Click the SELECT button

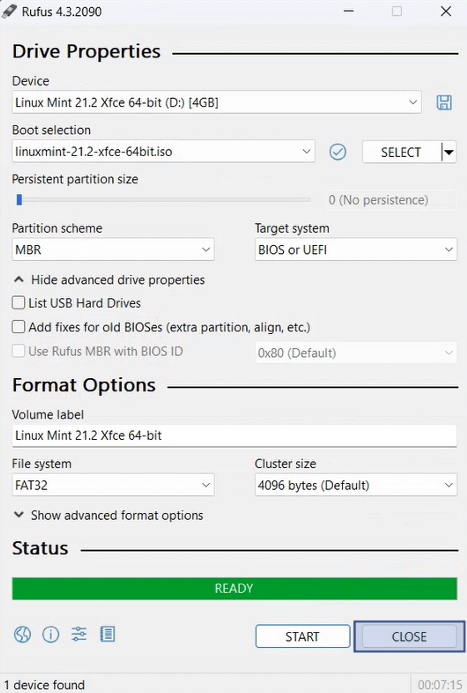pyautogui.click(x=401, y=152)
